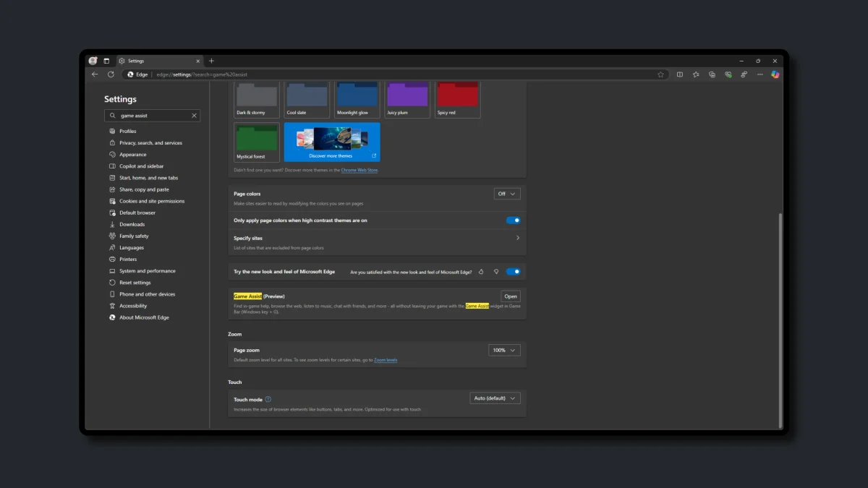
Task: Toggle applying page colors with high contrast themes
Action: [x=514, y=220]
